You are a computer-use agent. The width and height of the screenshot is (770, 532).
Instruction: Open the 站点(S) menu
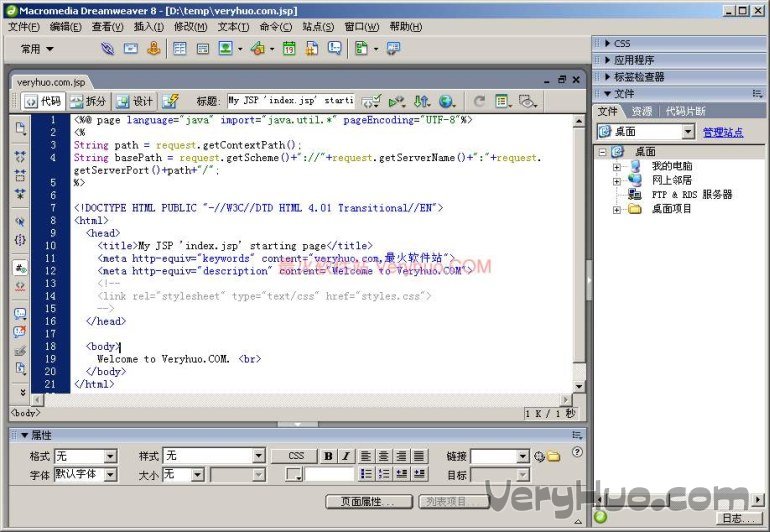tap(318, 27)
